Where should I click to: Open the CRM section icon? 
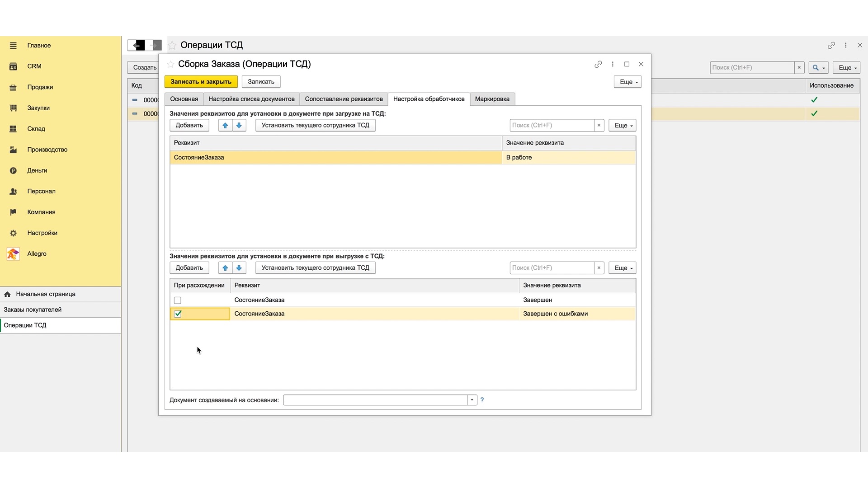[x=13, y=66]
